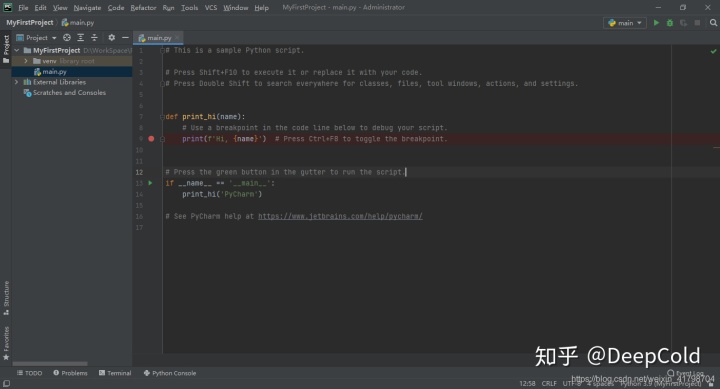Click the 12:58 caret position indicator

(527, 383)
